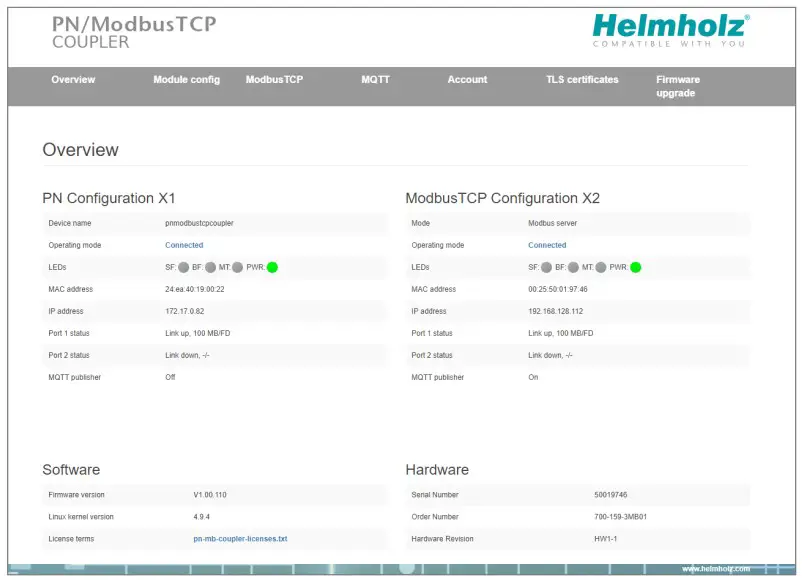
Task: Click the ModbusTCP X2 green PWR LED
Action: pos(636,267)
